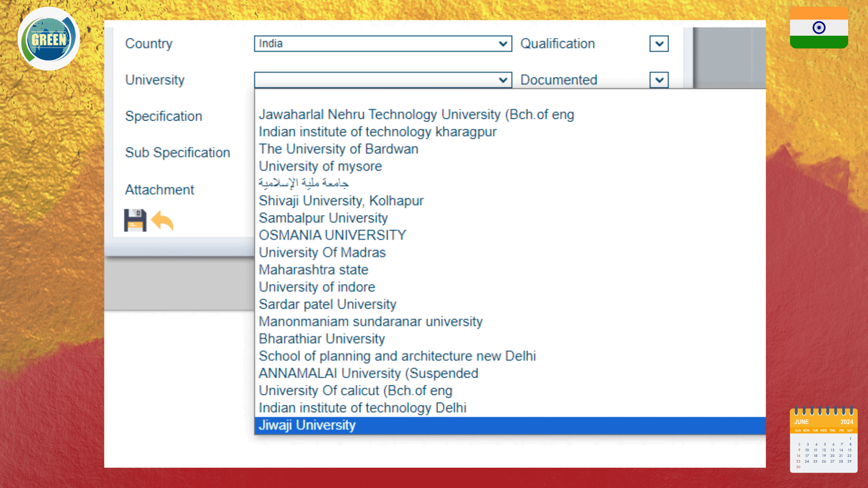868x488 pixels.
Task: Select Sardar patel University
Action: [x=327, y=304]
